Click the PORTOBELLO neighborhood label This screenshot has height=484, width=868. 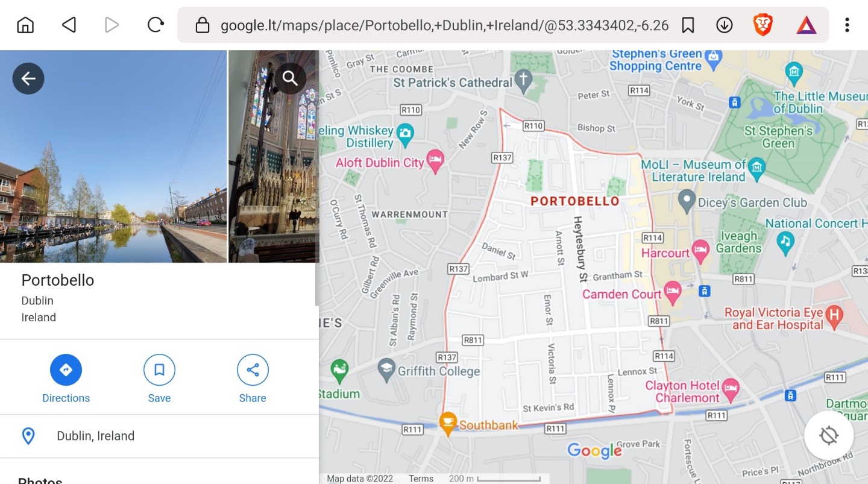click(x=575, y=201)
